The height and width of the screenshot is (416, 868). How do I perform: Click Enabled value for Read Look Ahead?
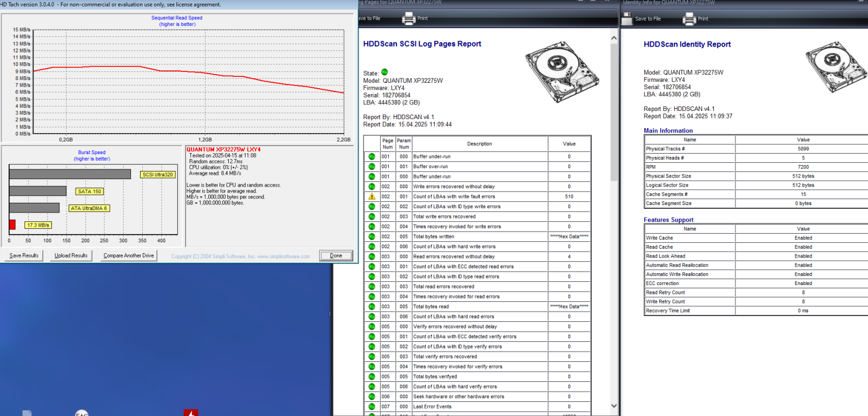pos(803,256)
